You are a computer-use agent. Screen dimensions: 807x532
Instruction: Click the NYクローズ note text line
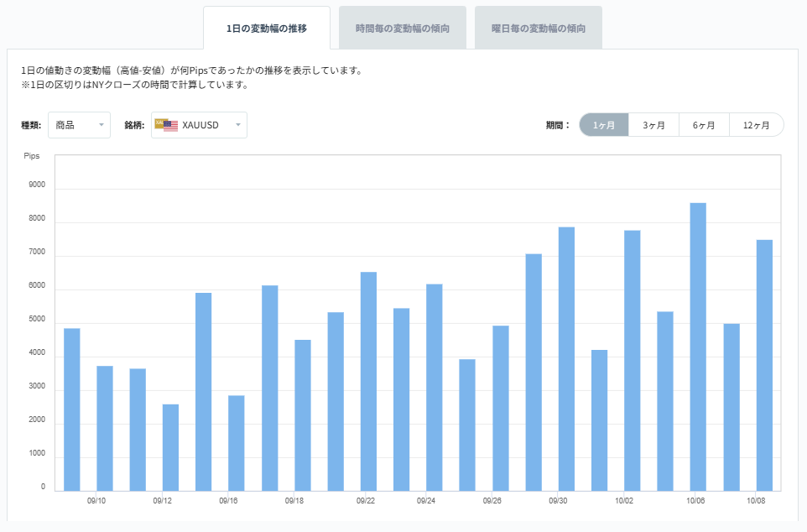coord(135,85)
